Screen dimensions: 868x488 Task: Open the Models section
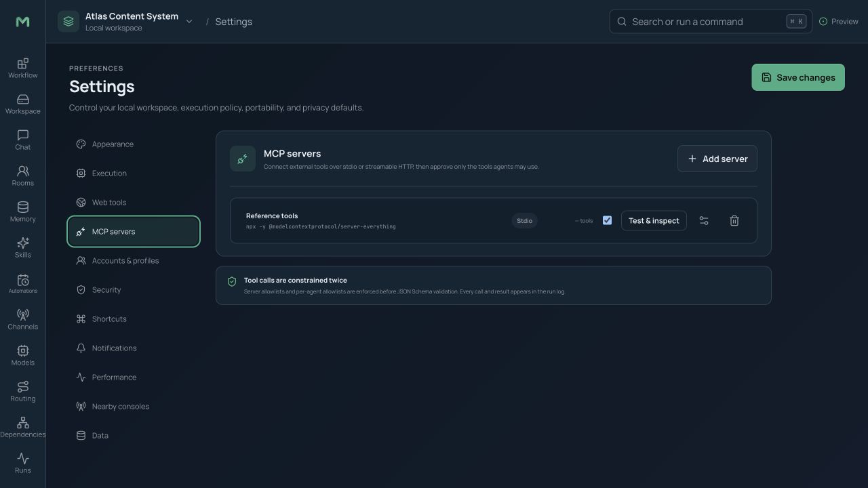click(x=22, y=355)
